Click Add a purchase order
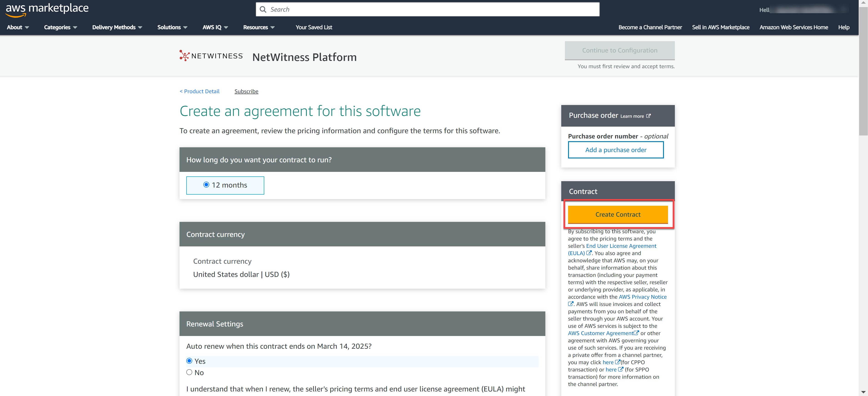The height and width of the screenshot is (396, 868). 616,150
